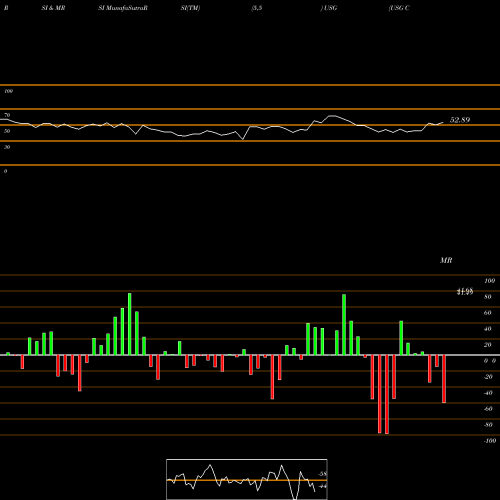This screenshot has height=500, width=500.
Task: Click the 'USG C' header text at top right
Action: click(399, 8)
